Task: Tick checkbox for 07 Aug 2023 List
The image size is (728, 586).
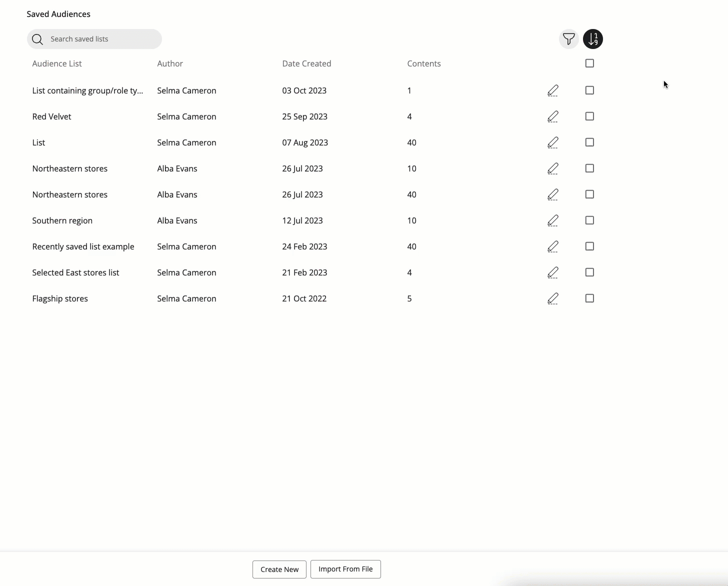Action: click(589, 142)
